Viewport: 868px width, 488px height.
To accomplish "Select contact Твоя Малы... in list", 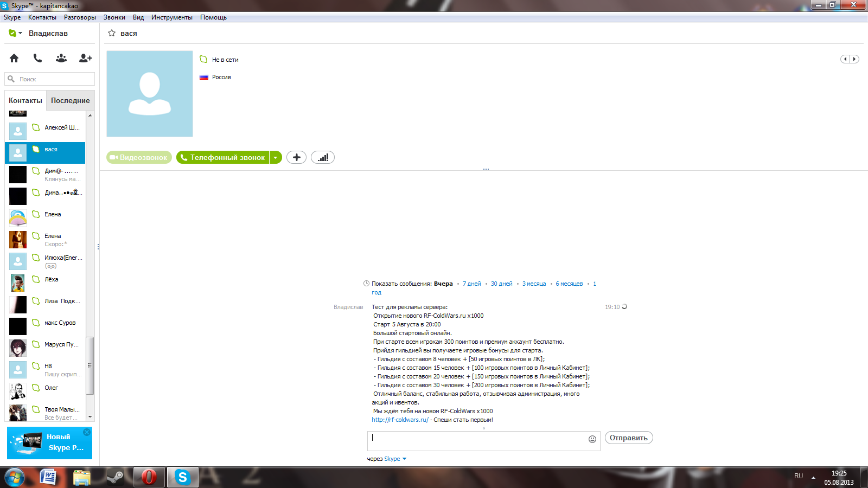I will pos(45,412).
